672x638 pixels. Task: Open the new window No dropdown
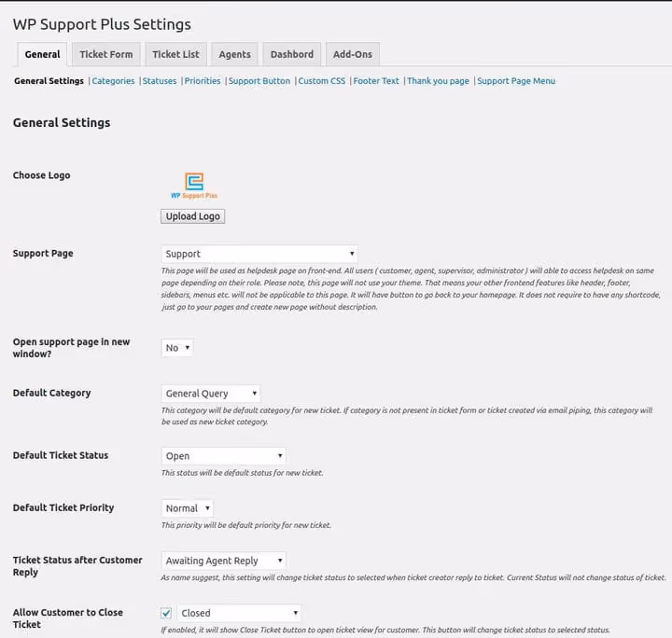point(177,348)
